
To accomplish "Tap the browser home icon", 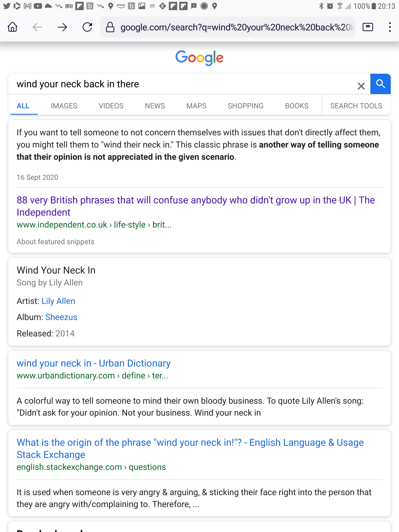I will (12, 27).
